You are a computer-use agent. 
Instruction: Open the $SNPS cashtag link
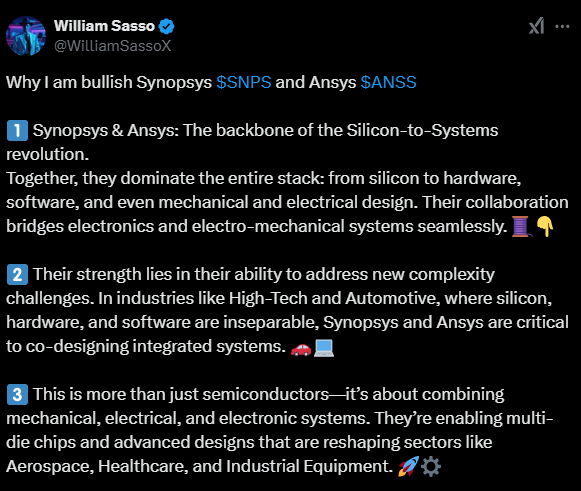pyautogui.click(x=244, y=82)
